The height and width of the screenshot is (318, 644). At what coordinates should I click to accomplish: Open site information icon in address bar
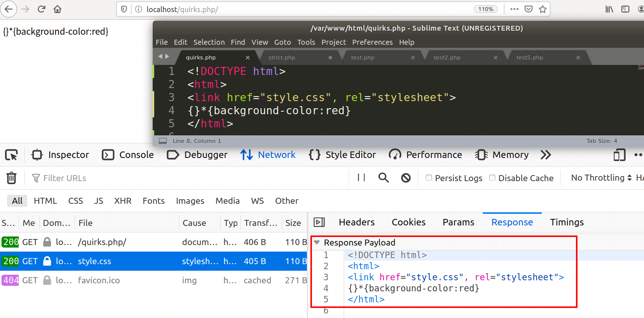click(138, 9)
